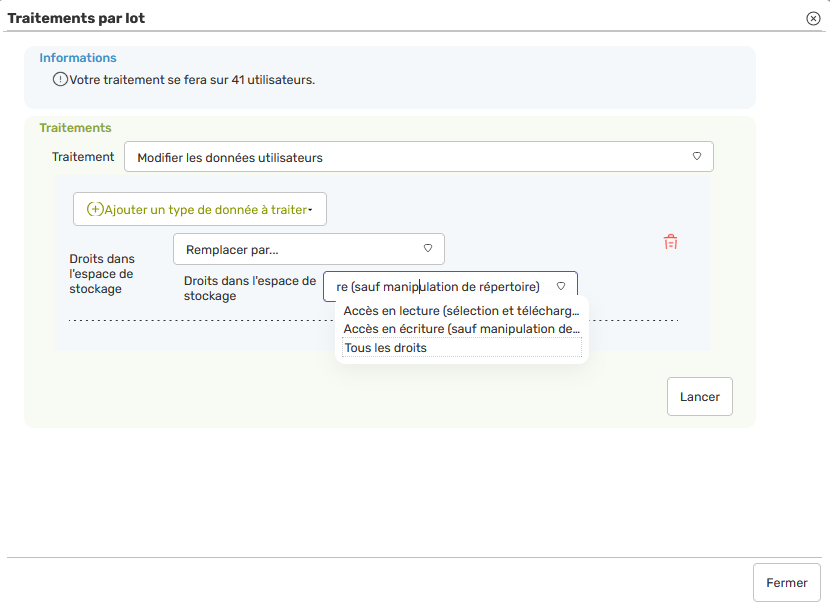Click the 41 utilisateurs information message
This screenshot has width=830, height=607.
pos(192,79)
